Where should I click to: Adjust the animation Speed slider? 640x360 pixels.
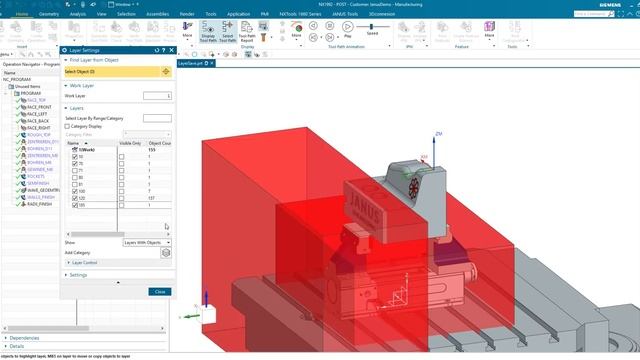pyautogui.click(x=371, y=27)
